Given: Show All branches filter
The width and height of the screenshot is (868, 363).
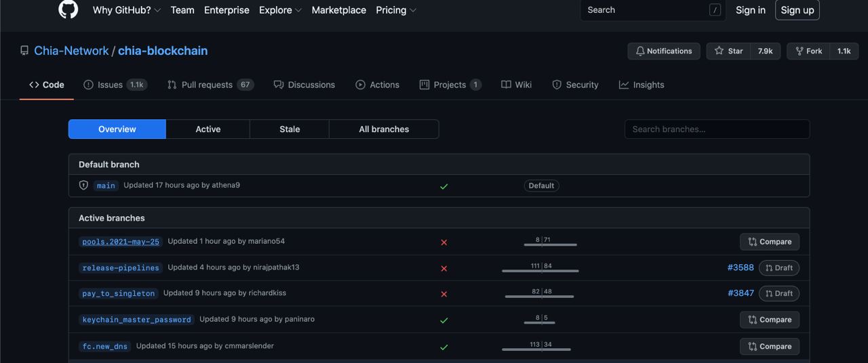Looking at the screenshot, I should pos(384,129).
